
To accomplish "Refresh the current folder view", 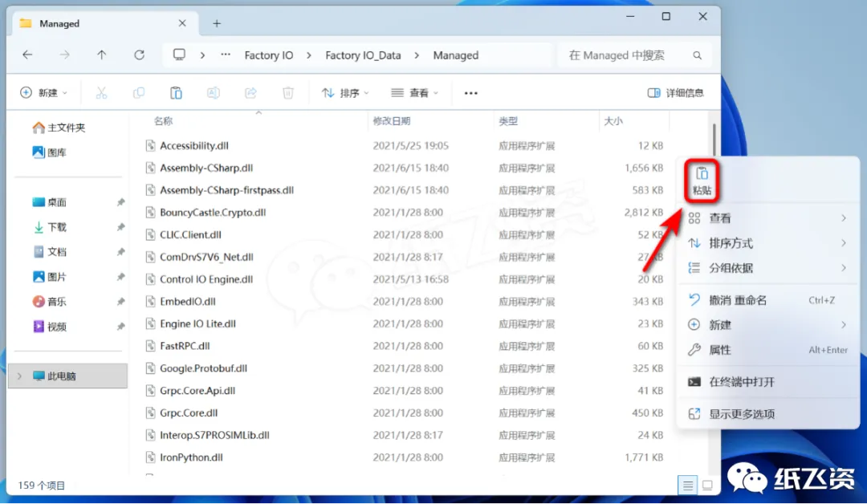I will pos(140,55).
